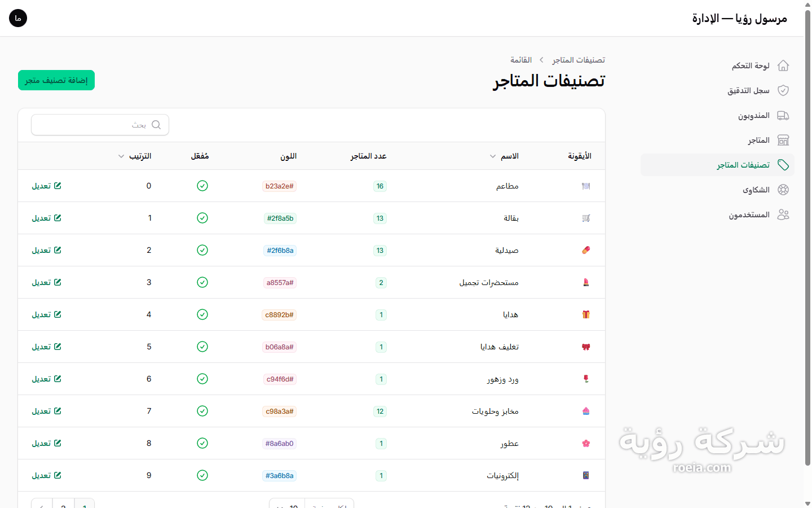
Task: Click the عدد المتاجر column header
Action: (368, 156)
